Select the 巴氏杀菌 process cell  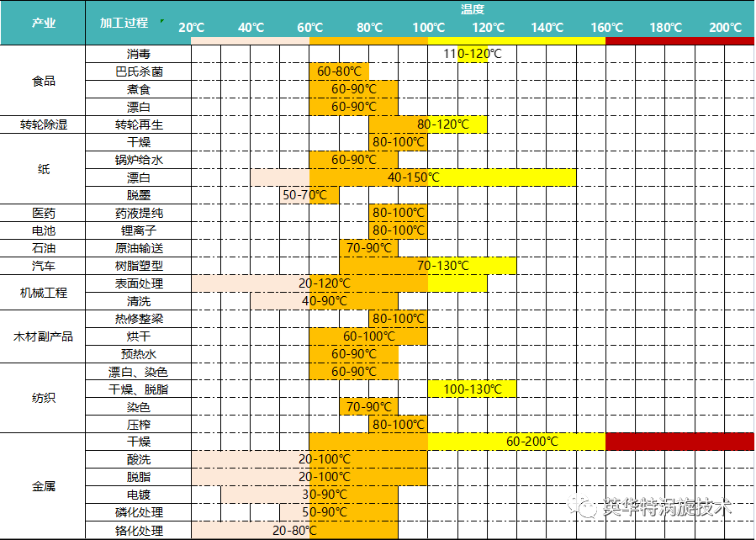point(139,71)
